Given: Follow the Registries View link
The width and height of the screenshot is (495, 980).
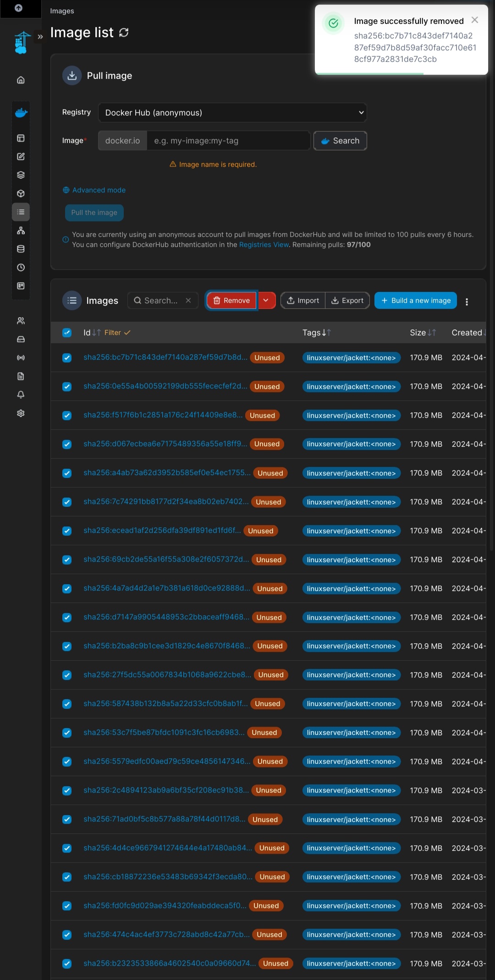Looking at the screenshot, I should (264, 245).
